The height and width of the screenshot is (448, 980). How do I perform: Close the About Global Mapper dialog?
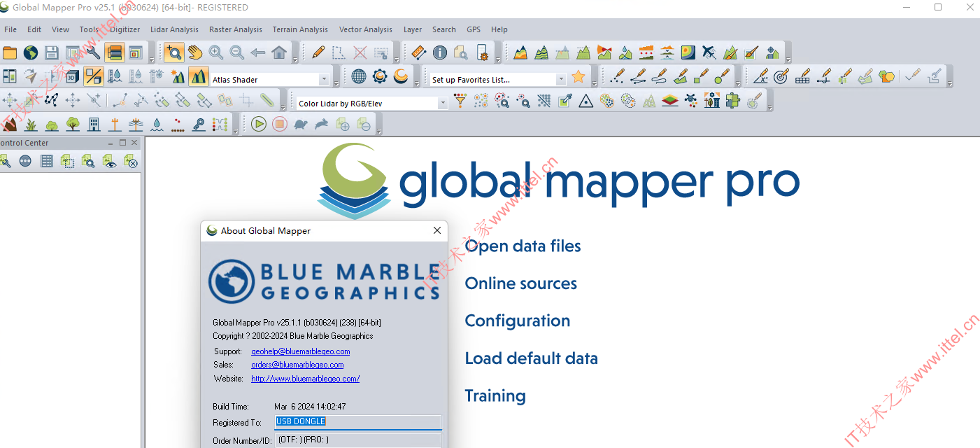tap(437, 230)
